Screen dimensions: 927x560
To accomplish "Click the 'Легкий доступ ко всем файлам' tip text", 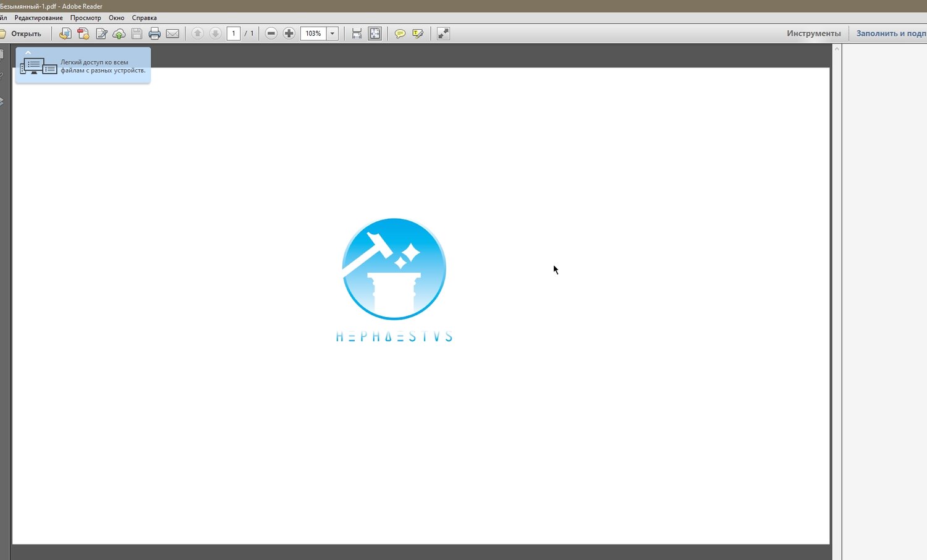I will [x=103, y=66].
